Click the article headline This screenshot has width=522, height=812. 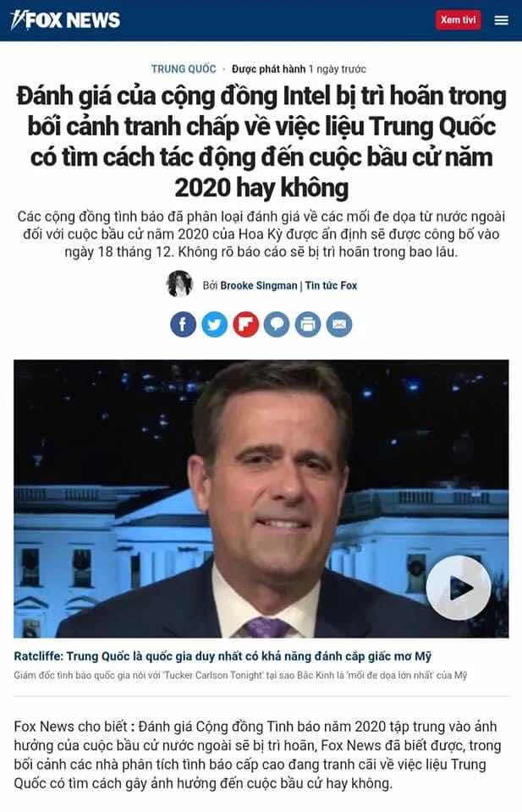click(x=261, y=141)
